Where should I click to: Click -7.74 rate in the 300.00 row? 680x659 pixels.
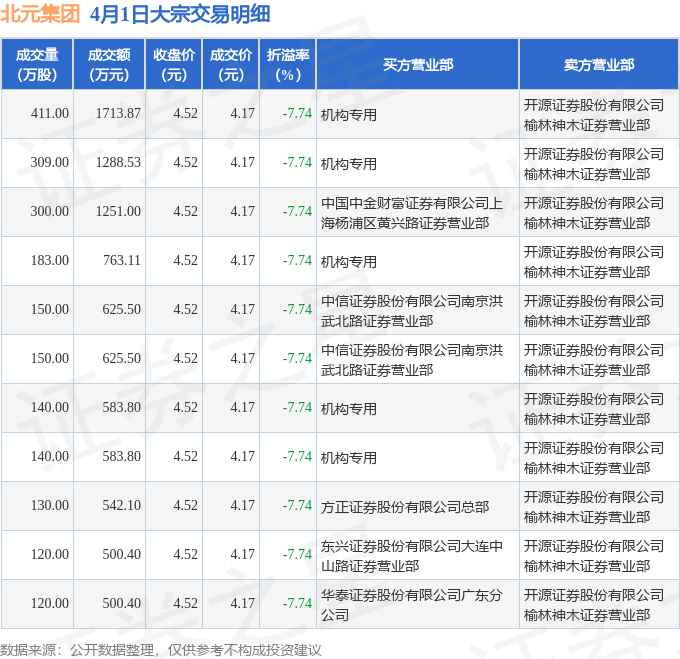tap(297, 212)
